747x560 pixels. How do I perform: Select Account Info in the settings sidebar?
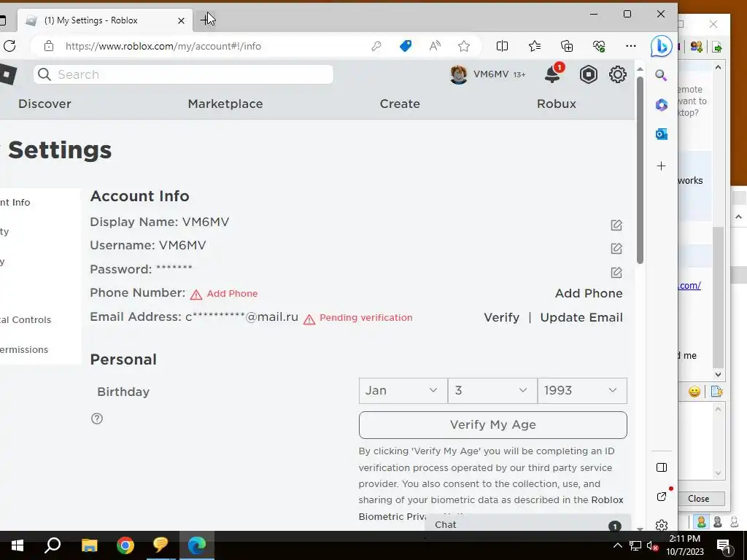pyautogui.click(x=15, y=203)
